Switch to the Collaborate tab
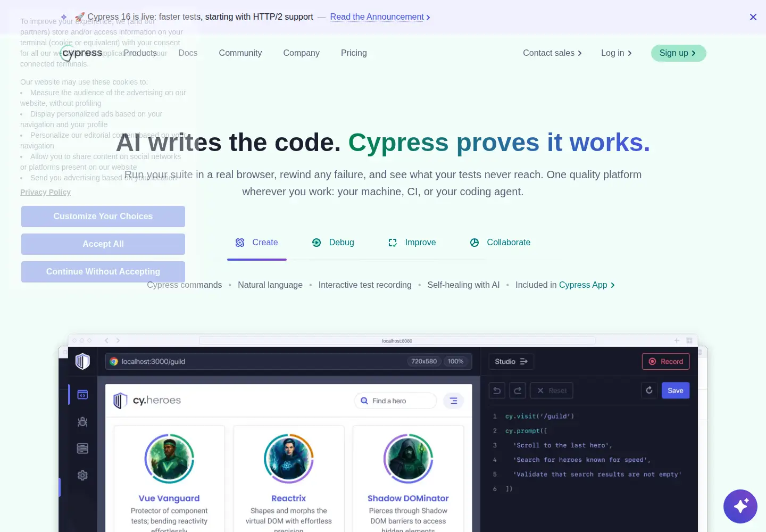 [x=500, y=243]
